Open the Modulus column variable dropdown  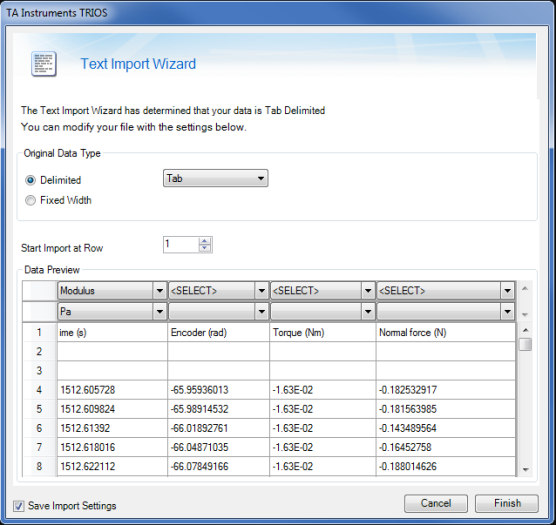pyautogui.click(x=112, y=291)
